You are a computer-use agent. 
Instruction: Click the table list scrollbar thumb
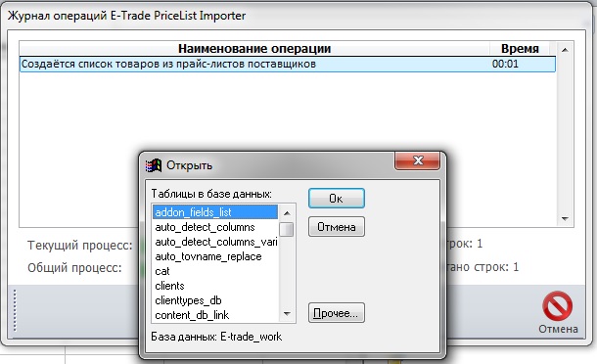pos(287,229)
